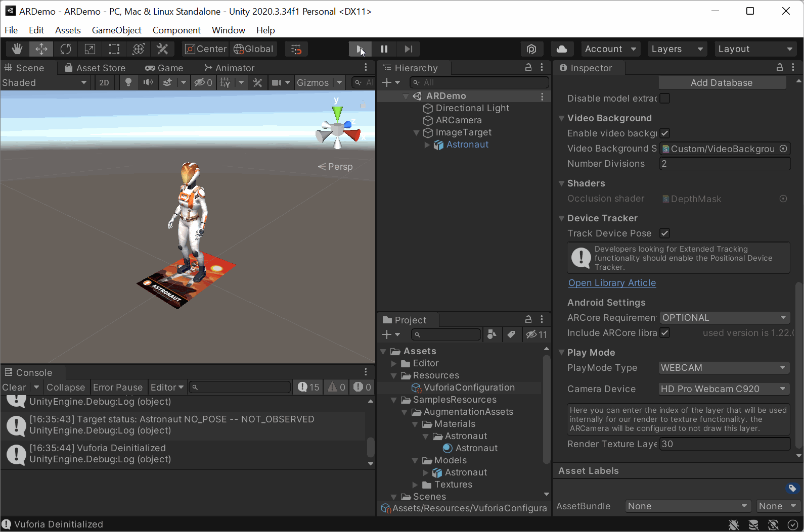Toggle scene lighting bulb icon
The width and height of the screenshot is (804, 532).
coord(128,83)
